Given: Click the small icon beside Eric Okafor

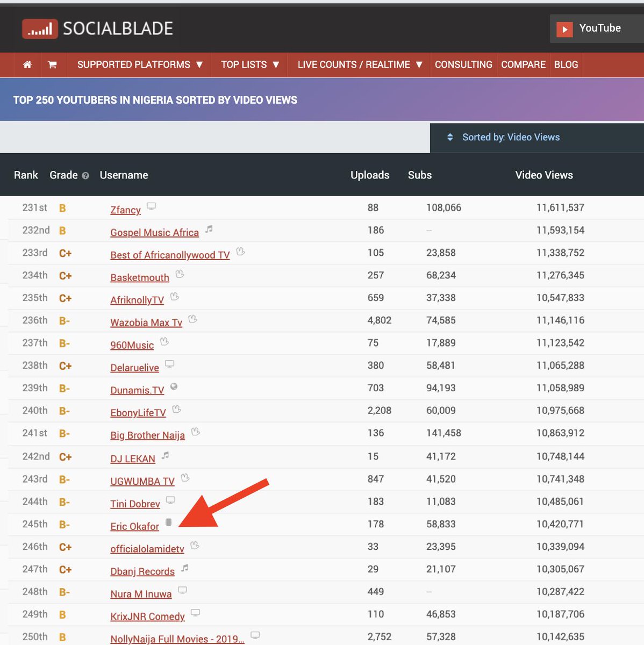Looking at the screenshot, I should (x=168, y=522).
